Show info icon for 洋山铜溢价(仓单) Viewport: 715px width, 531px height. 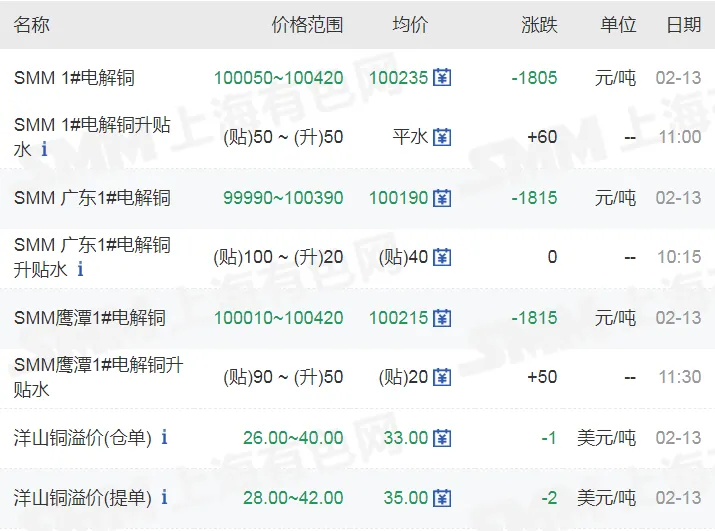tap(164, 437)
